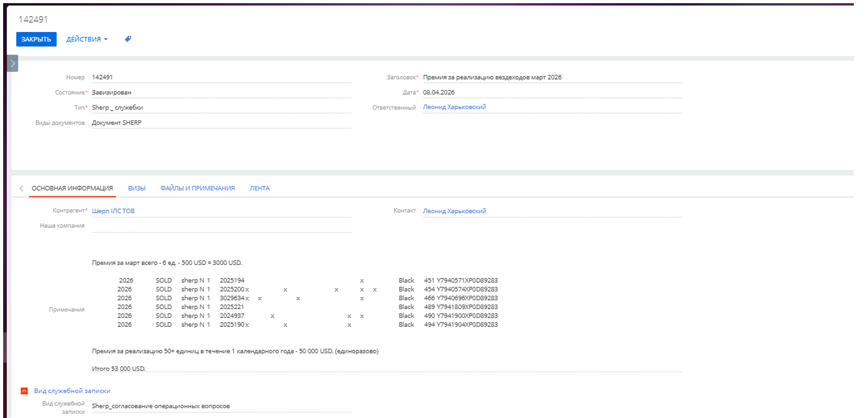Viewport: 868px width, 418px height.
Task: Click the empty Наша компания field
Action: 221,226
